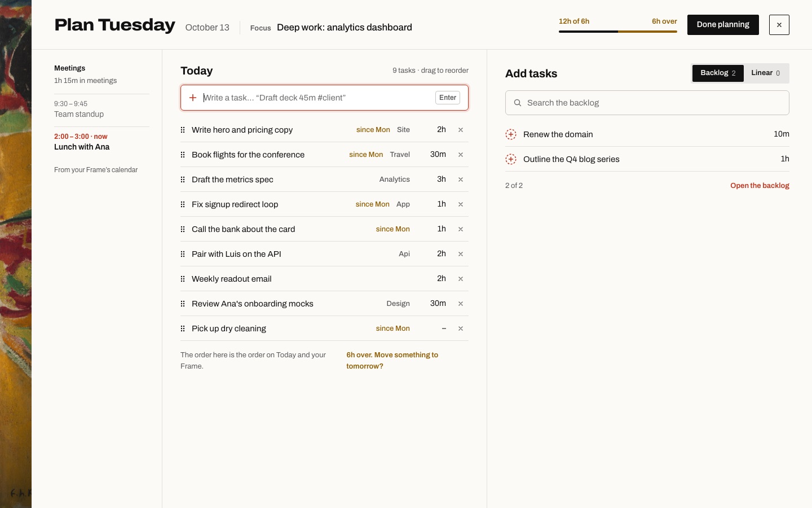
Task: Select the Team standup meeting
Action: point(101,110)
